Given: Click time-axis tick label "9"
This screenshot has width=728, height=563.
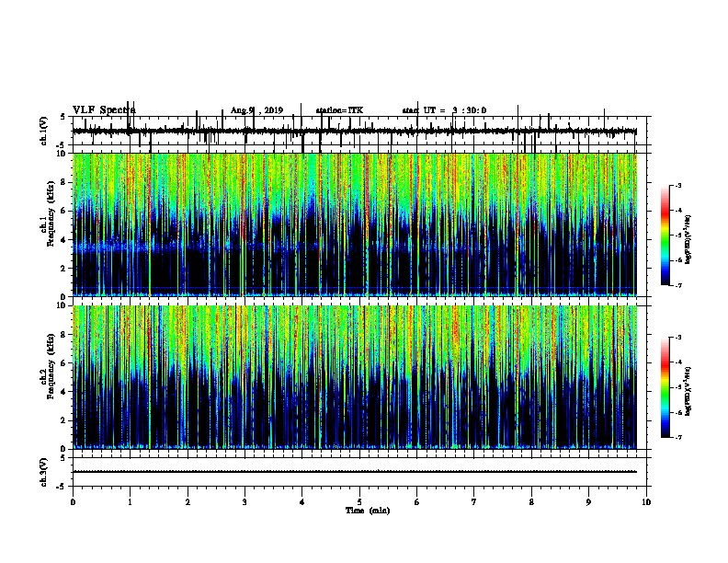Looking at the screenshot, I should click(588, 502).
